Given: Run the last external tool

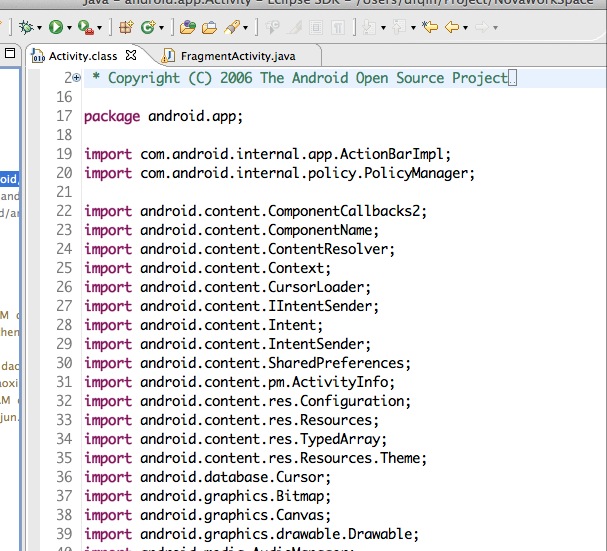Looking at the screenshot, I should (86, 27).
